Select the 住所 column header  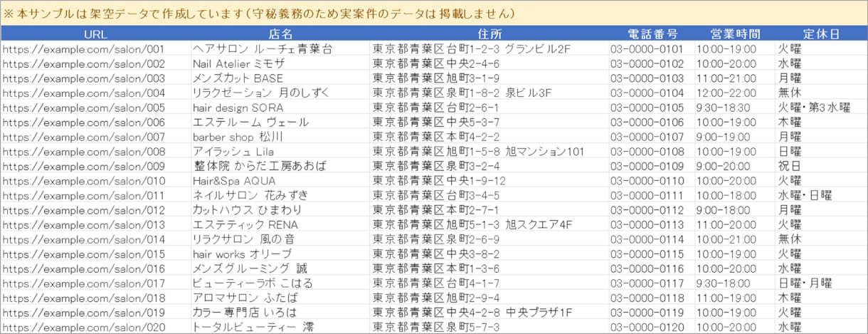[489, 34]
